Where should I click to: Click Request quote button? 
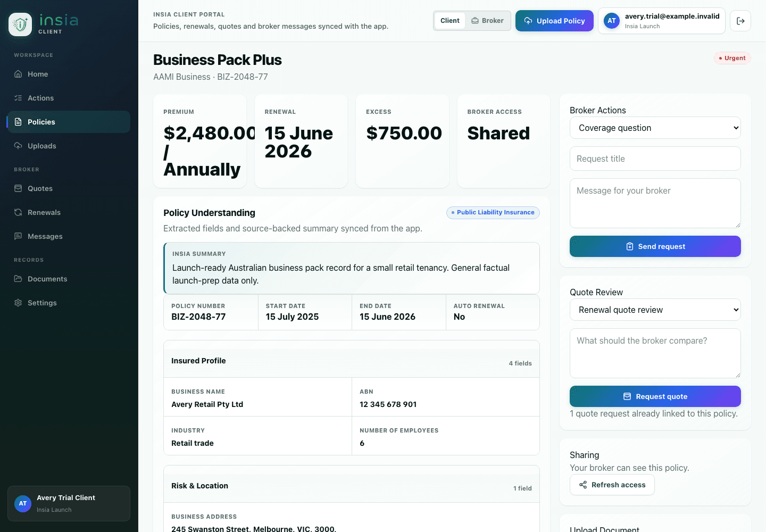coord(655,396)
